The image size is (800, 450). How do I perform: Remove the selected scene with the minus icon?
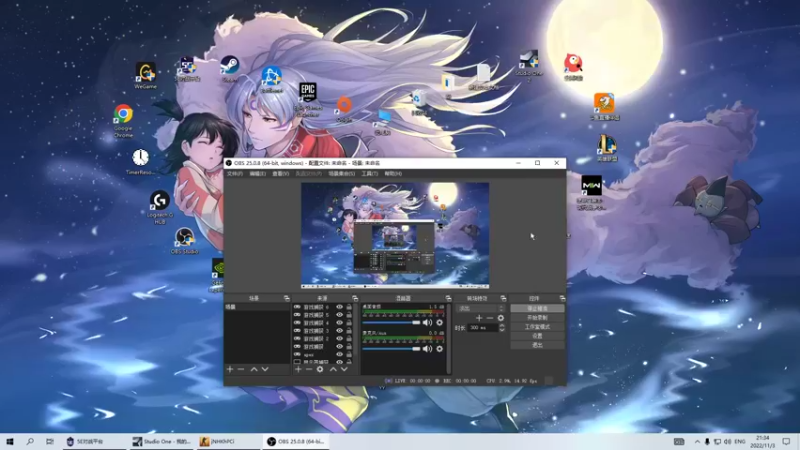click(x=241, y=369)
